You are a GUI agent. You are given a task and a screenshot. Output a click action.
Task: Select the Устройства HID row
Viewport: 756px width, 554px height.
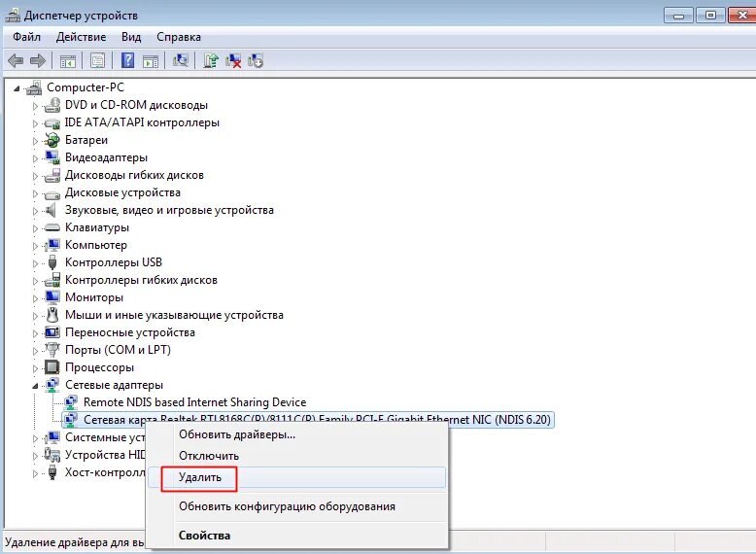(x=105, y=455)
